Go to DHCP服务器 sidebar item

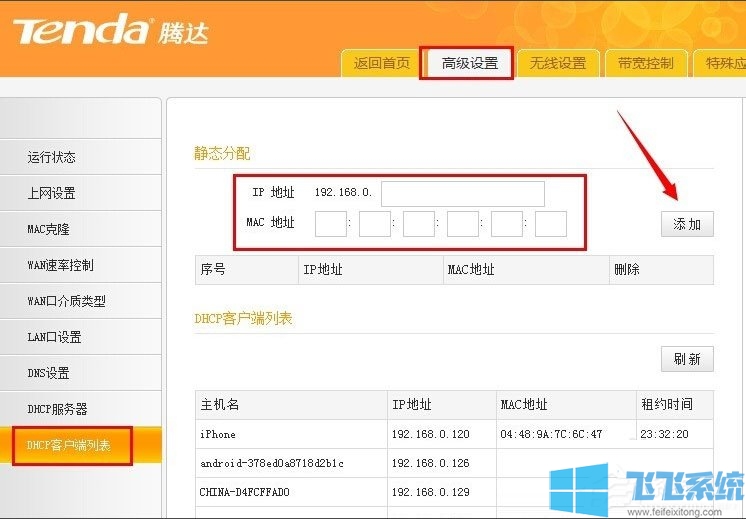pos(58,409)
